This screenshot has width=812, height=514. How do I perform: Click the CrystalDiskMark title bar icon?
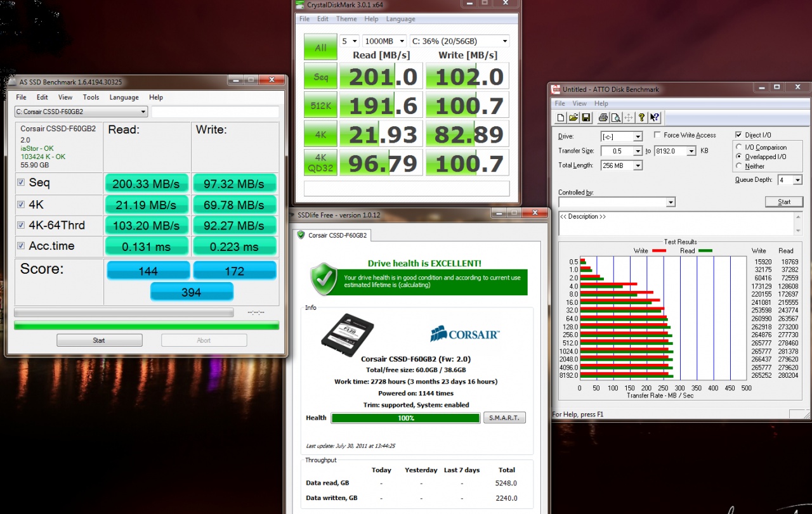(301, 5)
